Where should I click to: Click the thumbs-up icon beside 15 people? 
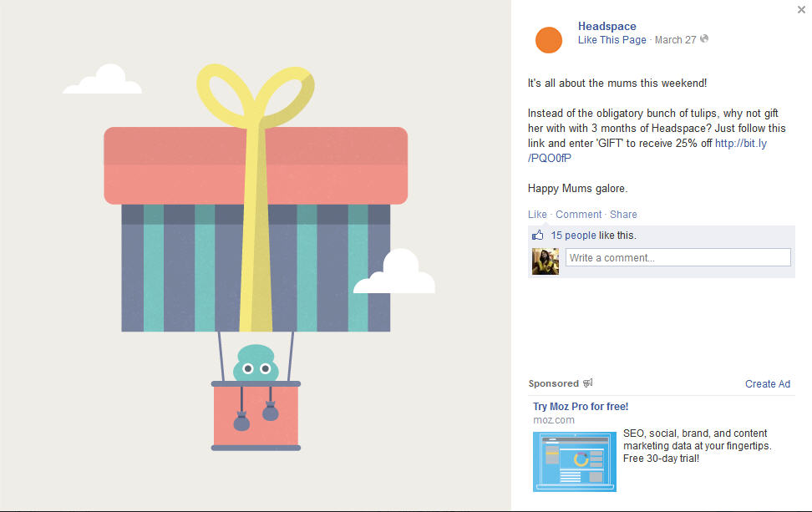(x=537, y=235)
